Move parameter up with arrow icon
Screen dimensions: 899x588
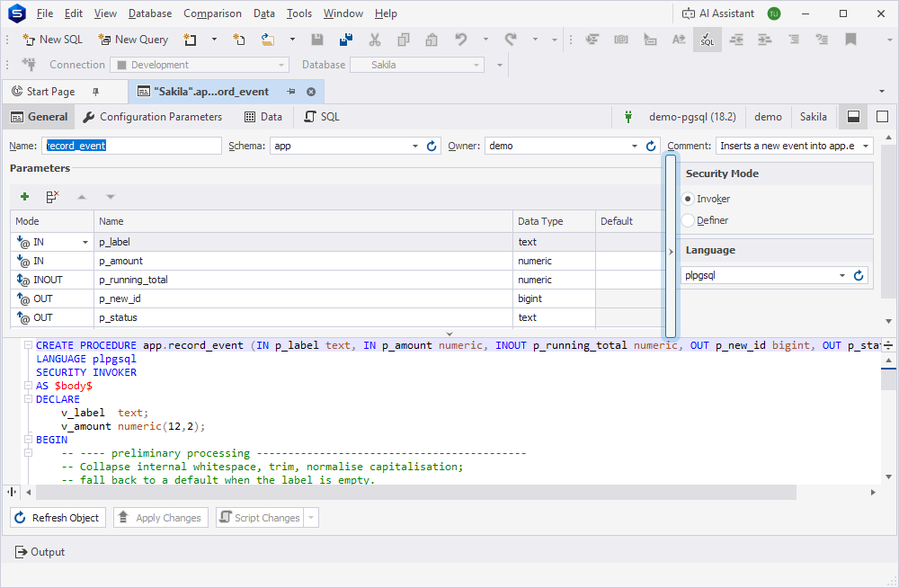click(x=82, y=197)
